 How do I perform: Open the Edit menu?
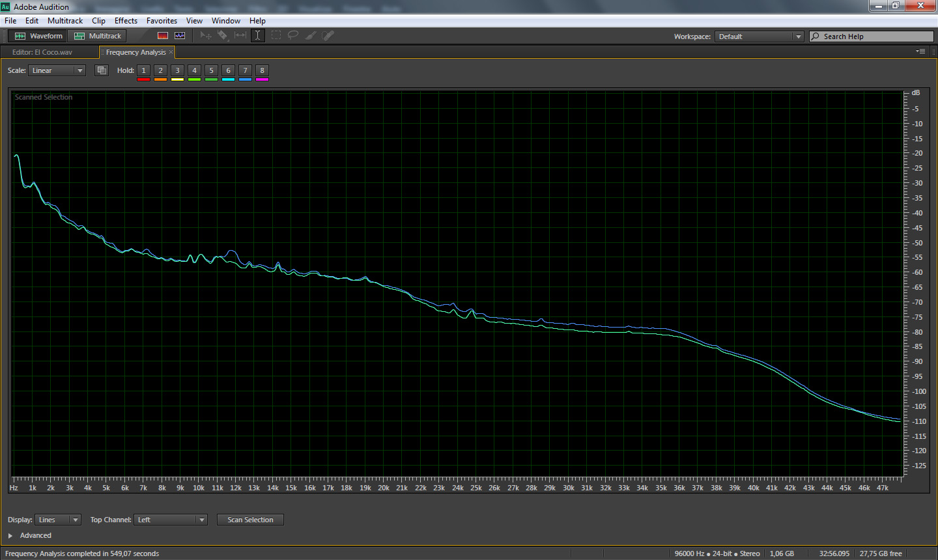(32, 21)
